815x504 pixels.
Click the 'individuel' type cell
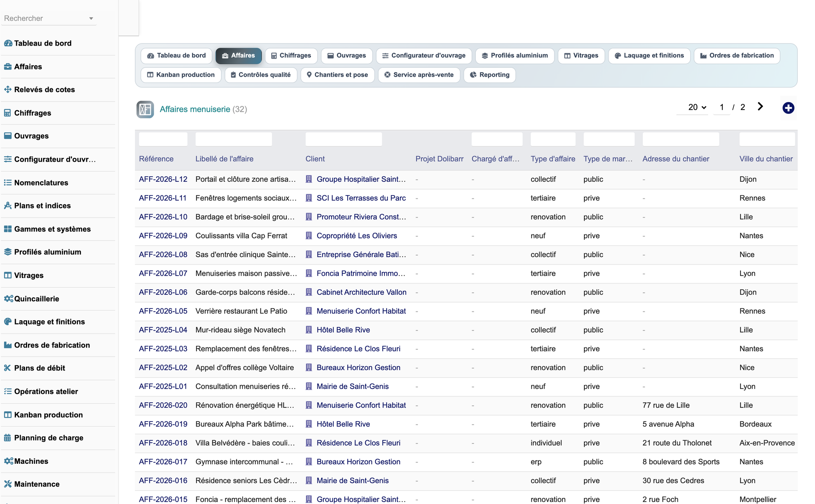click(x=546, y=443)
